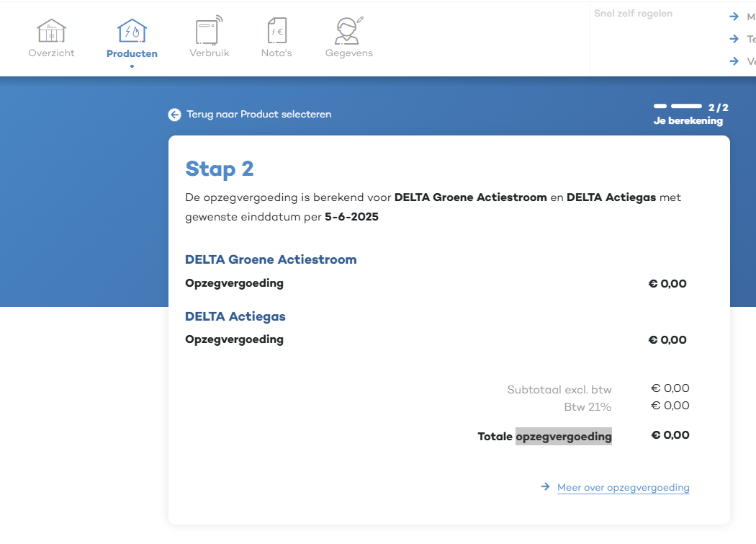Click Opzegvergoeding amount under DELTA Actiegas
The image size is (756, 544).
click(x=667, y=340)
